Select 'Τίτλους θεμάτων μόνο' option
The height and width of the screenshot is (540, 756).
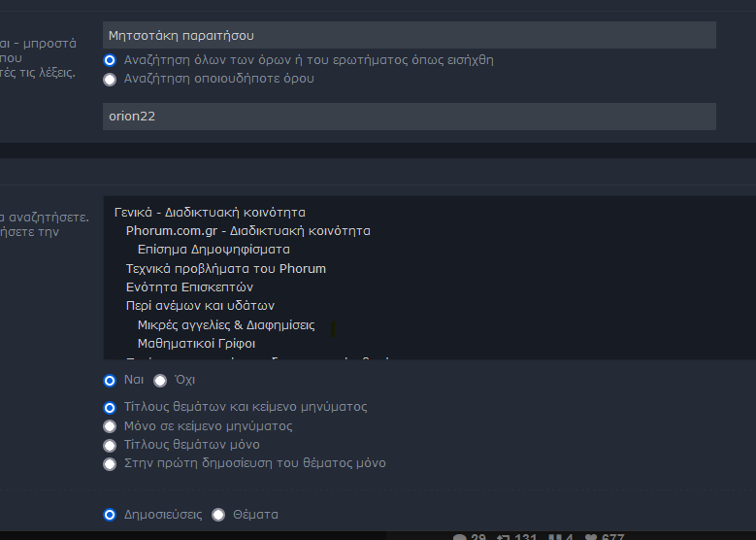pos(110,445)
